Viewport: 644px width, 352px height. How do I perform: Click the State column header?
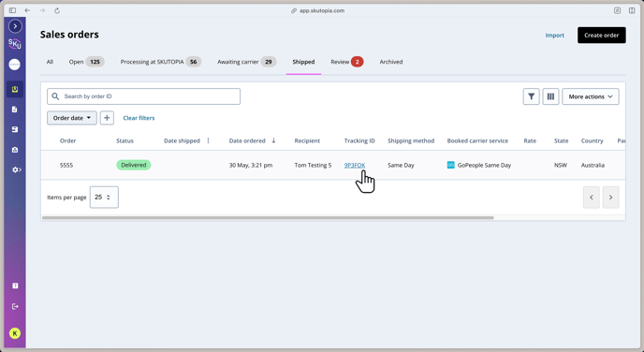click(561, 140)
